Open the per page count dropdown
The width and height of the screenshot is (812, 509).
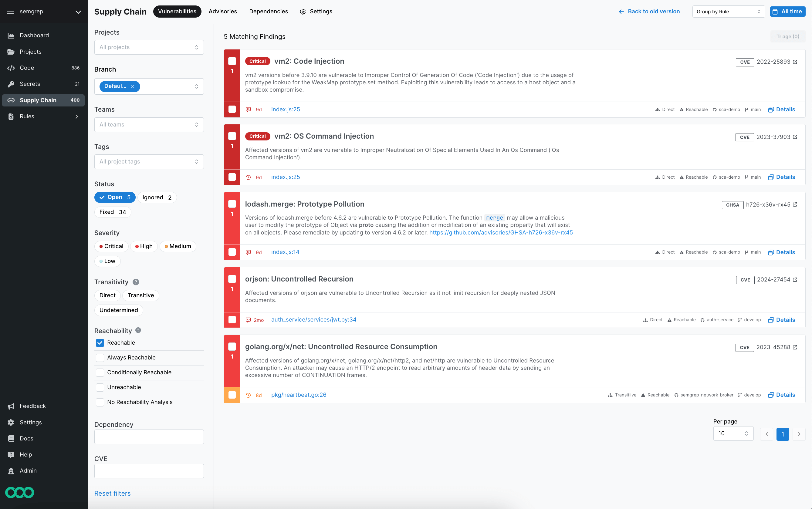(x=733, y=433)
